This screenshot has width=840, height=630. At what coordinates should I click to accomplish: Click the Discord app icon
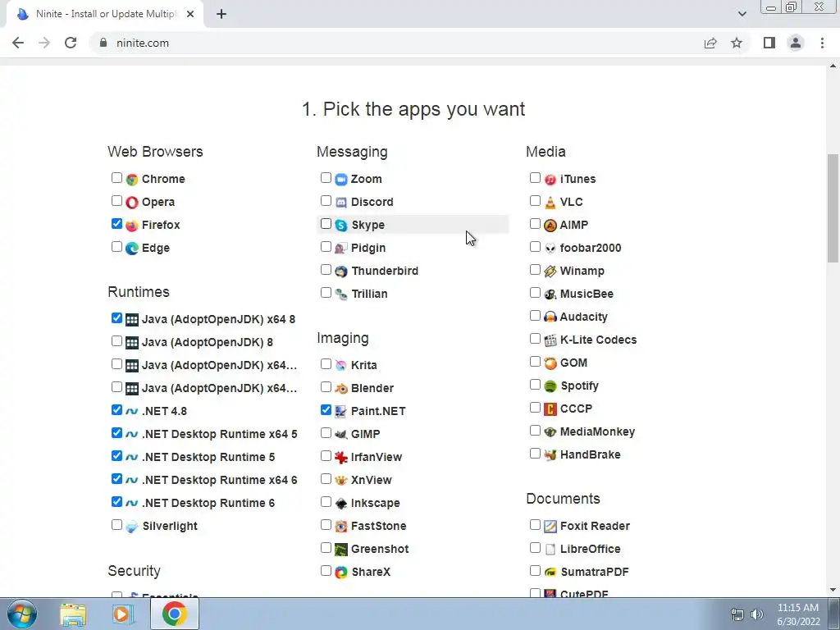(x=341, y=203)
